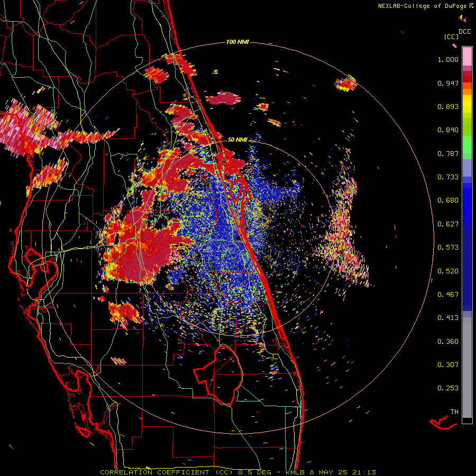This screenshot has width=476, height=476.
Task: Click the isolated offshore echo on the 100 NMI ring
Action: click(x=345, y=83)
